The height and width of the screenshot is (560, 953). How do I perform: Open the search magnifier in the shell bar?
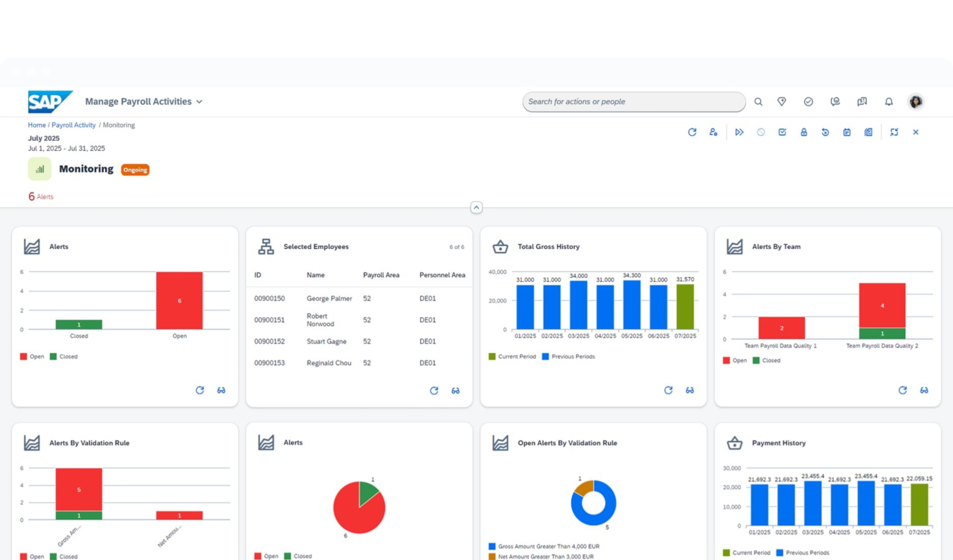[758, 101]
